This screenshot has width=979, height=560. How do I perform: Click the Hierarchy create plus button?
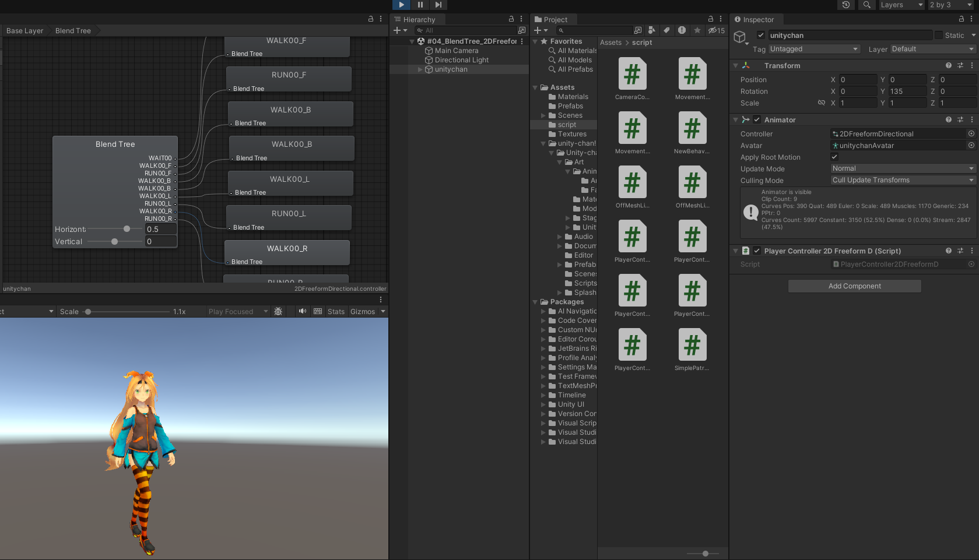[x=399, y=30]
